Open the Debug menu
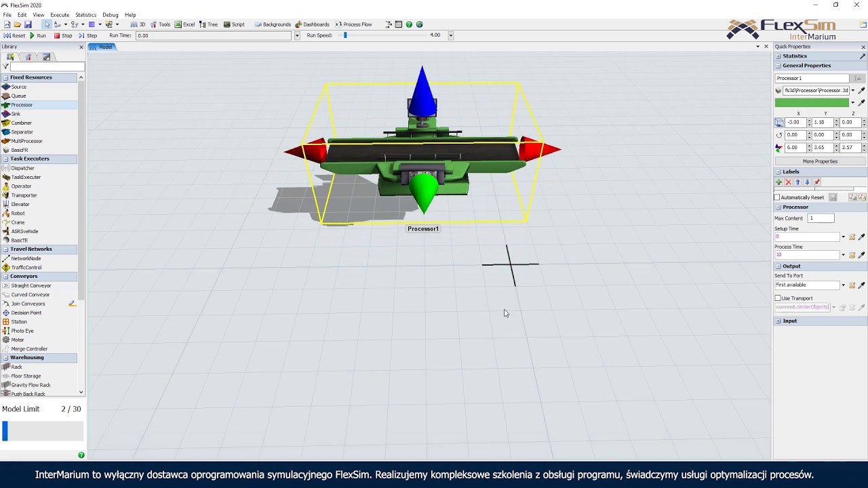The height and width of the screenshot is (488, 868). click(111, 15)
